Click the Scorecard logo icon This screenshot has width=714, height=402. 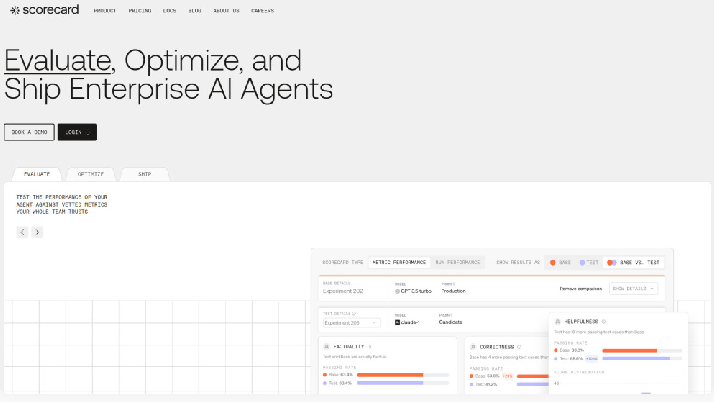coord(10,11)
